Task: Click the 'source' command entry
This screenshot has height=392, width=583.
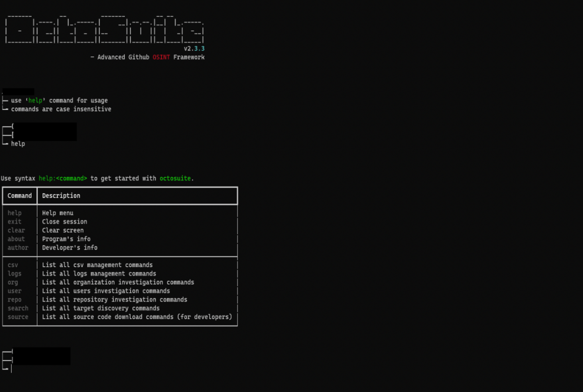Action: click(x=18, y=317)
